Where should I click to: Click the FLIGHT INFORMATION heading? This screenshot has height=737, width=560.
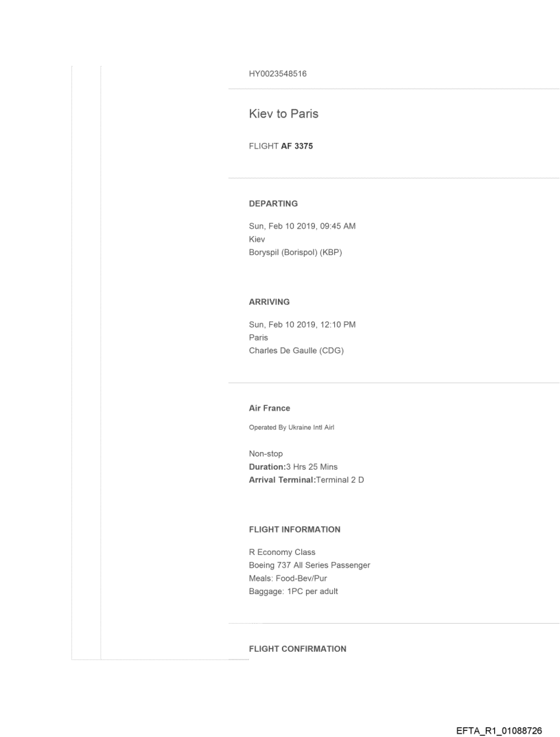pyautogui.click(x=294, y=530)
